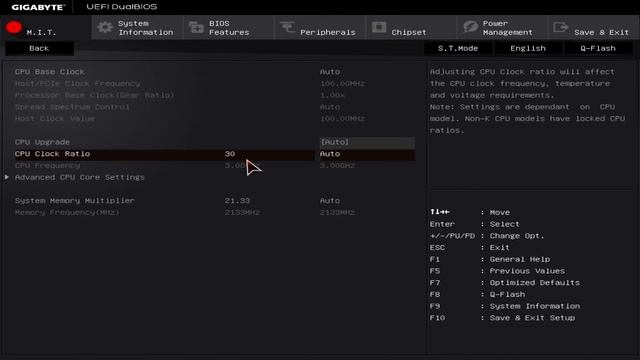Image resolution: width=640 pixels, height=360 pixels.
Task: Open the M.I.T. tab
Action: pos(46,28)
